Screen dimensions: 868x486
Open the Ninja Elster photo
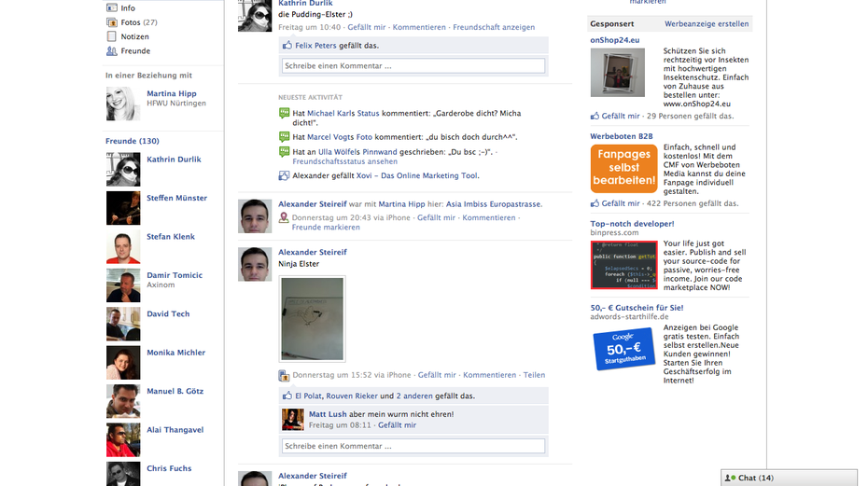[313, 319]
